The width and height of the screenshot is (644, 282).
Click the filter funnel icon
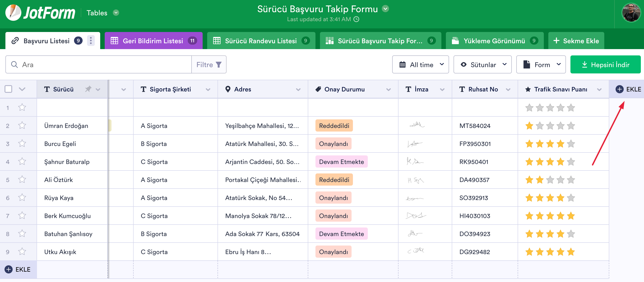[218, 65]
